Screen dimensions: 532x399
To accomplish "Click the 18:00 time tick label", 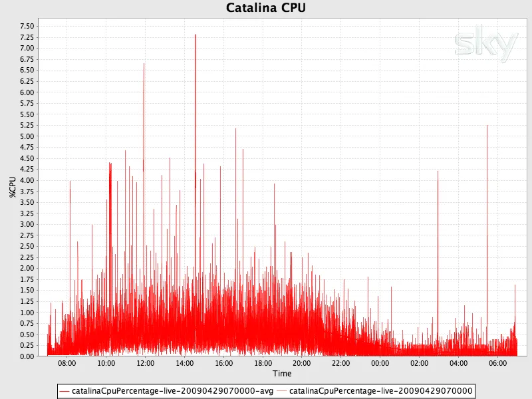I will coord(263,363).
